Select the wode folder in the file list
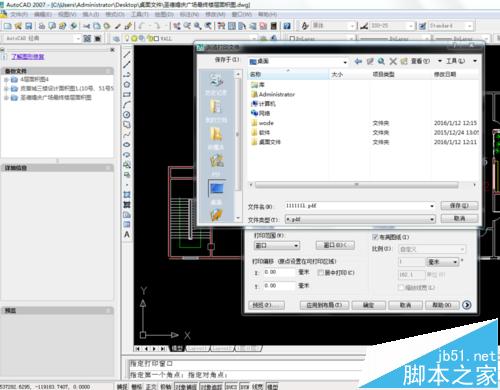The image size is (500, 390). point(263,123)
